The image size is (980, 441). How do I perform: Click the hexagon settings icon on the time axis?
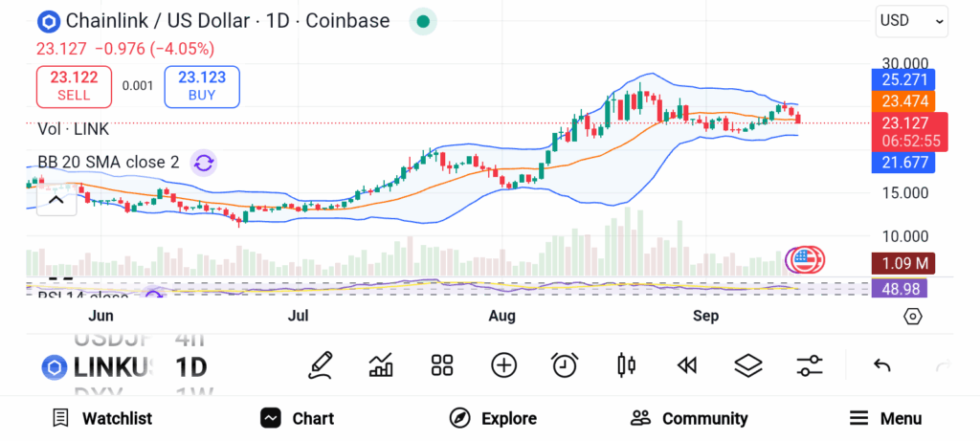click(912, 317)
